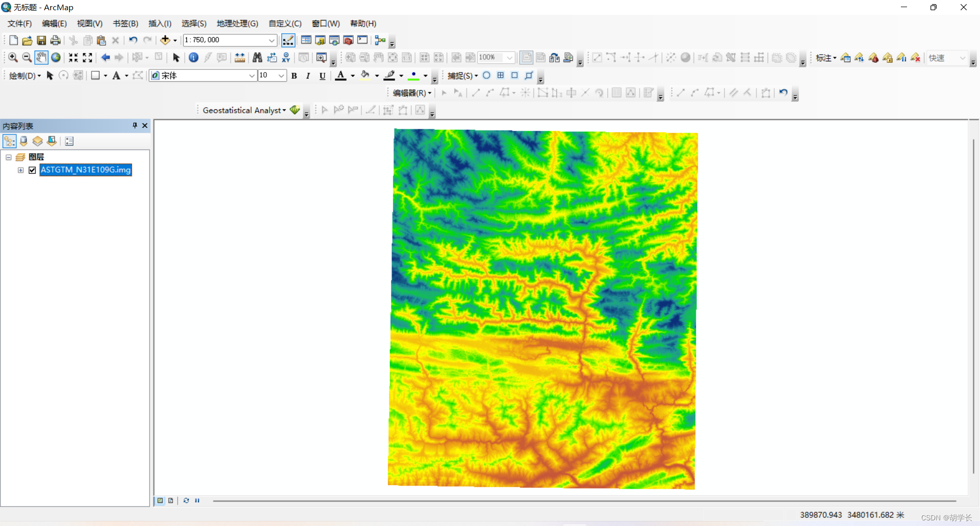The width and height of the screenshot is (980, 526).
Task: Activate the Pan hand tool
Action: 41,58
